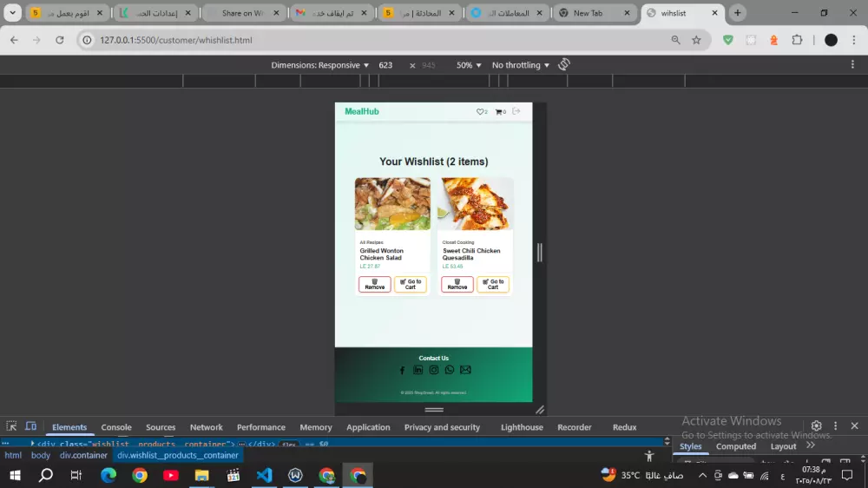This screenshot has height=488, width=868.
Task: Click the wishlist heart icon in MealHub header
Action: click(x=480, y=112)
